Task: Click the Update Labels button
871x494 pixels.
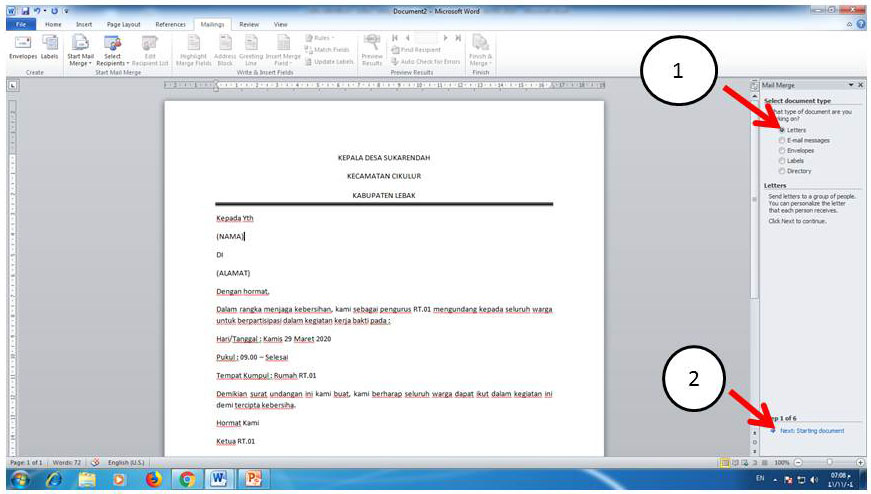Action: click(329, 62)
